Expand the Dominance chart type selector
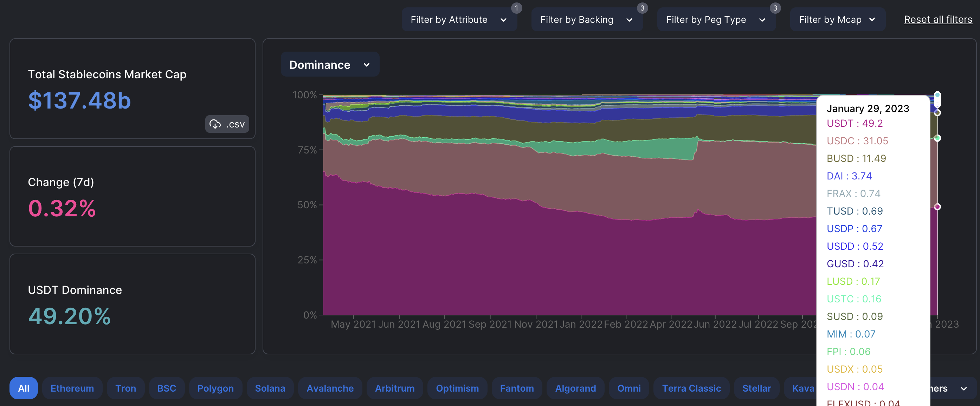The image size is (980, 406). 330,64
